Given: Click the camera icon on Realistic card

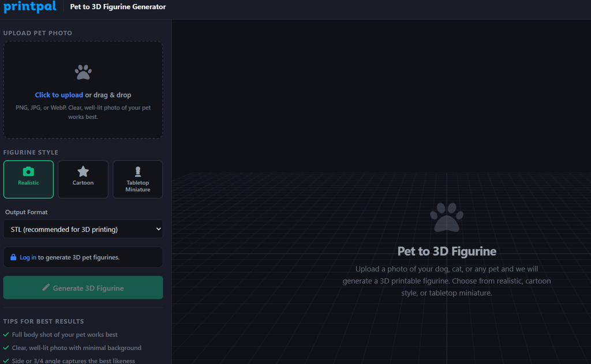Looking at the screenshot, I should 28,171.
